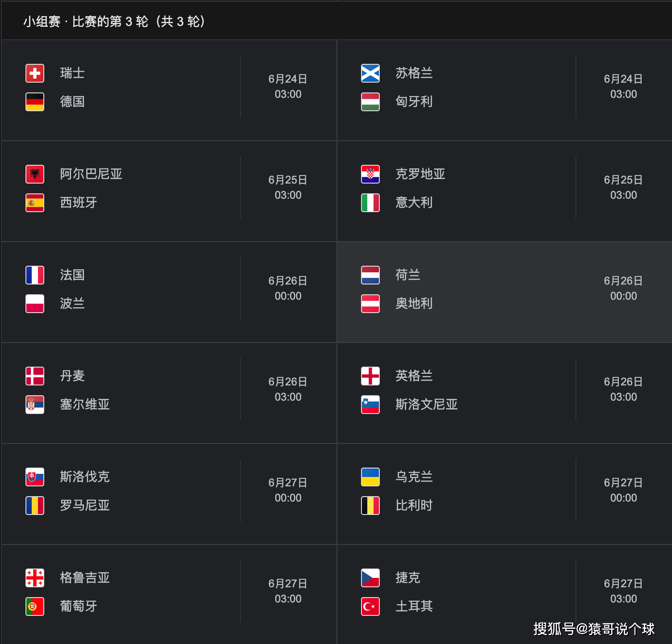Click the Switzerland flag icon
This screenshot has width=672, height=644.
[35, 73]
